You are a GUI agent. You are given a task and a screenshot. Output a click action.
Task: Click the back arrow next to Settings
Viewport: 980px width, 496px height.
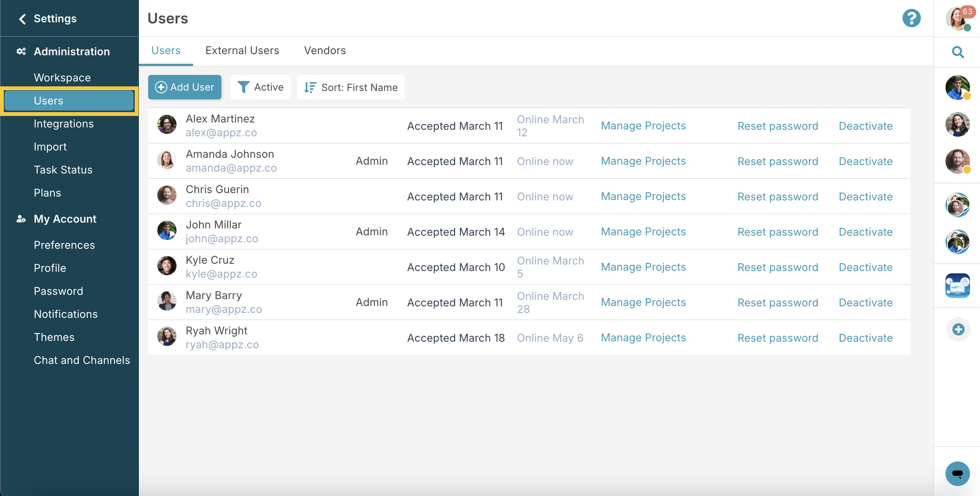click(x=22, y=18)
